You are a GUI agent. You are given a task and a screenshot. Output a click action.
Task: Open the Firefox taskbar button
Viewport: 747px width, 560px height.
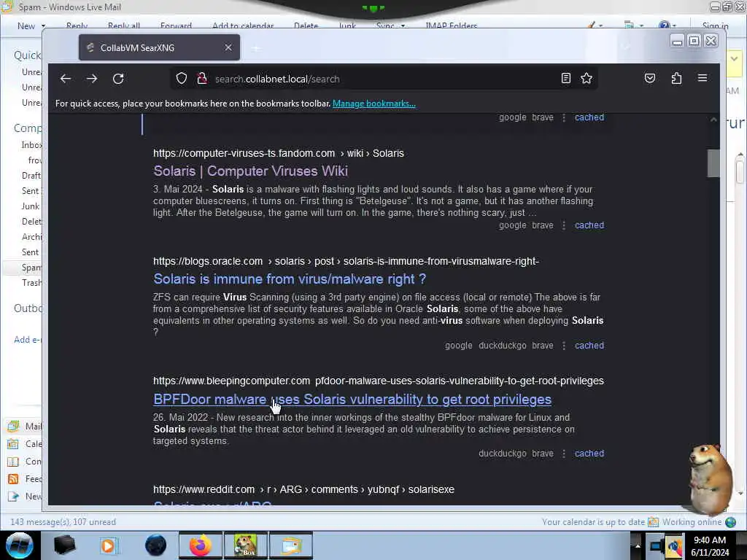click(201, 545)
